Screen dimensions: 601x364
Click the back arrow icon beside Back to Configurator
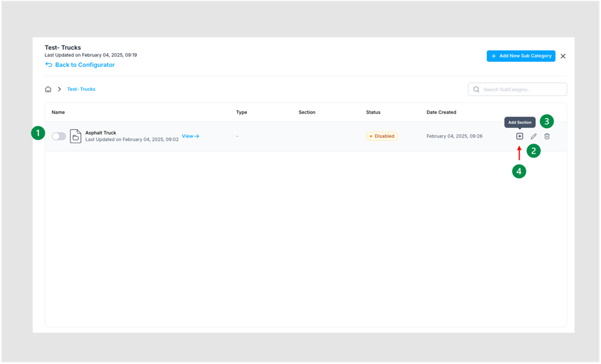coord(49,65)
